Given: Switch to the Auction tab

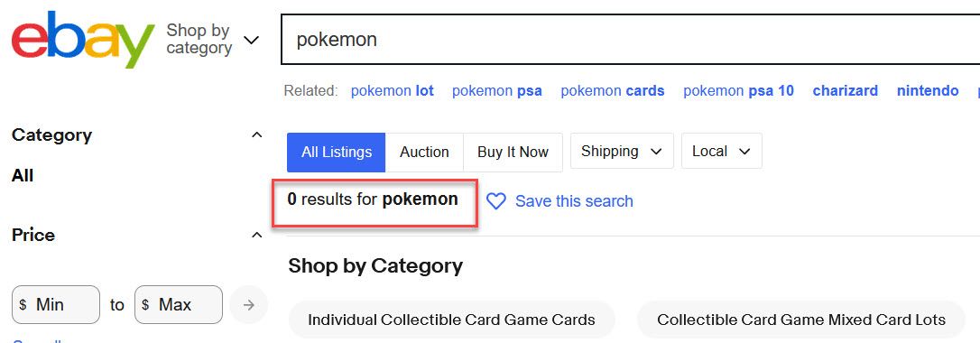Looking at the screenshot, I should [424, 152].
